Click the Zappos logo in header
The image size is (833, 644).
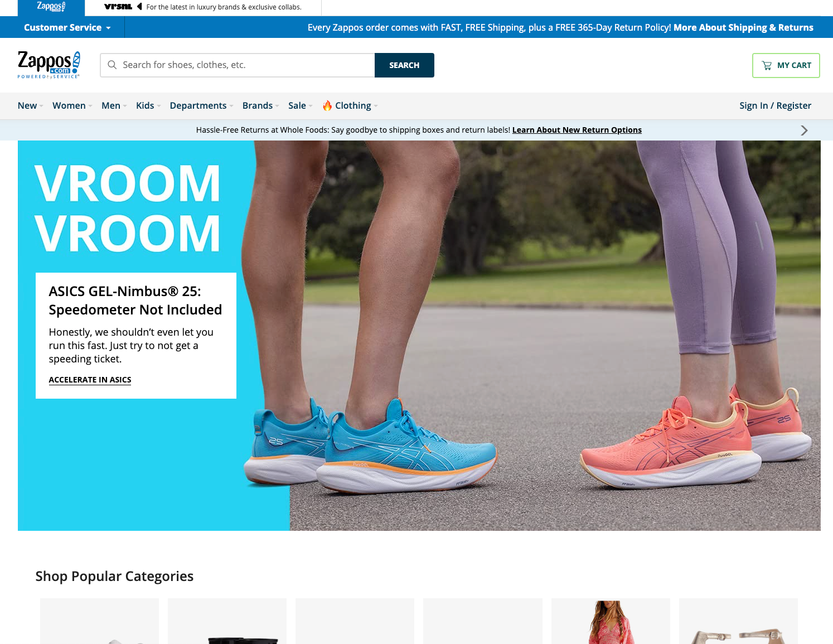49,65
